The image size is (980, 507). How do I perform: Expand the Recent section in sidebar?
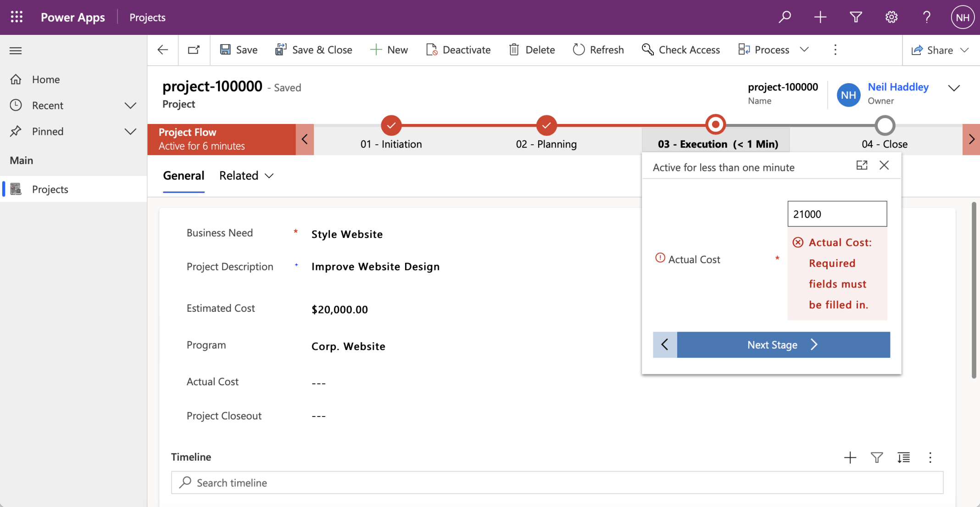[x=130, y=106]
